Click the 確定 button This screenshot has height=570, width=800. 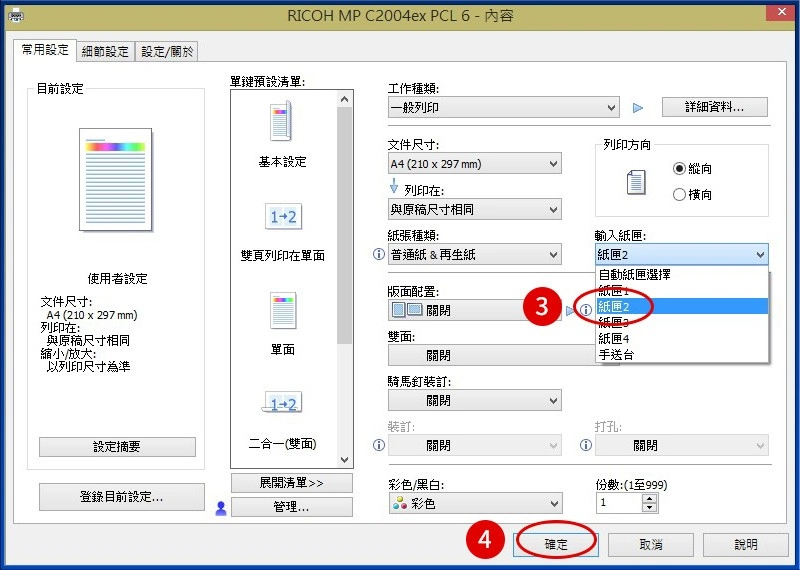click(556, 544)
